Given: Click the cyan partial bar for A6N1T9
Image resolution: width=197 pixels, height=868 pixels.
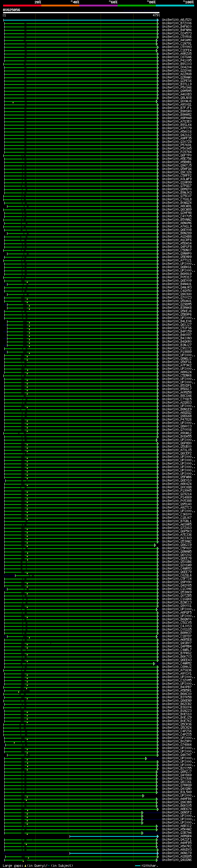Looking at the screenshot, I should click(114, 853).
